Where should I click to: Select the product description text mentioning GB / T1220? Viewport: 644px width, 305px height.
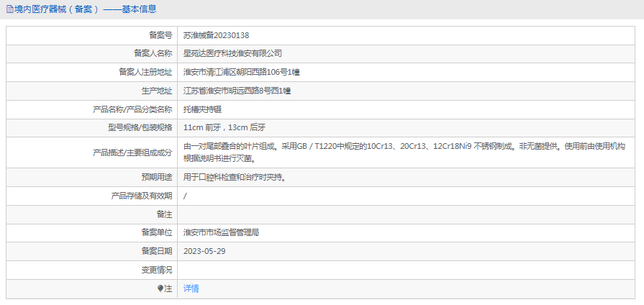(404, 152)
